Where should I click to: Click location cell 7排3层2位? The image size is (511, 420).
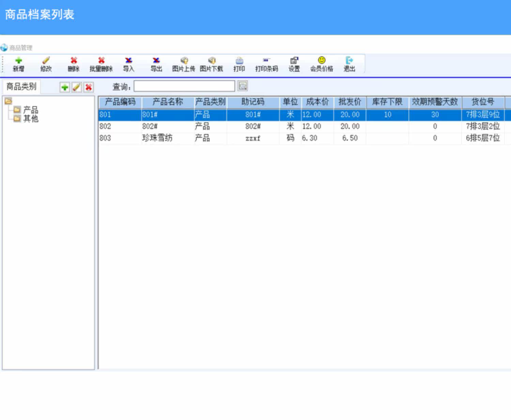click(x=483, y=126)
